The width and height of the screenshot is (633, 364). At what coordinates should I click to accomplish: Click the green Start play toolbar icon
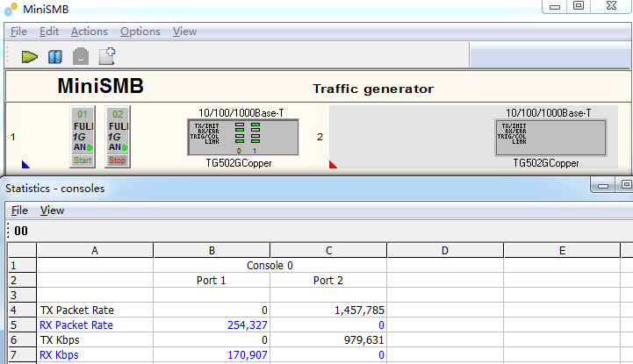tap(30, 57)
